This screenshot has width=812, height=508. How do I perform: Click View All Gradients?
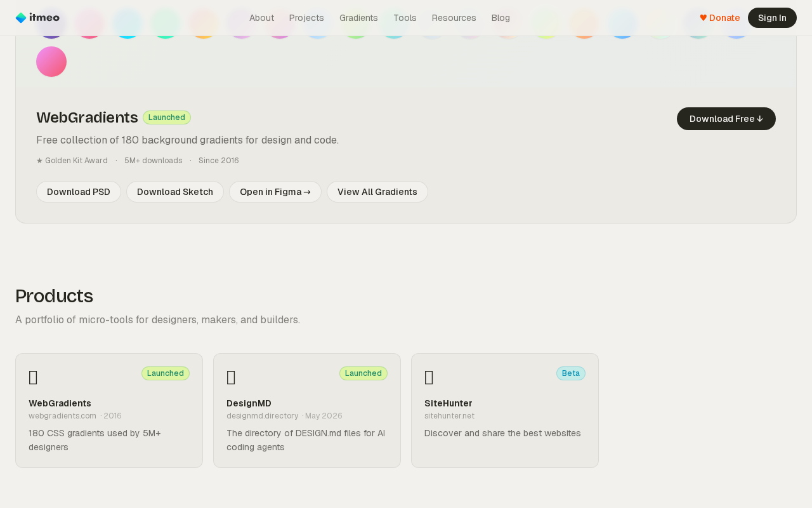tap(377, 192)
